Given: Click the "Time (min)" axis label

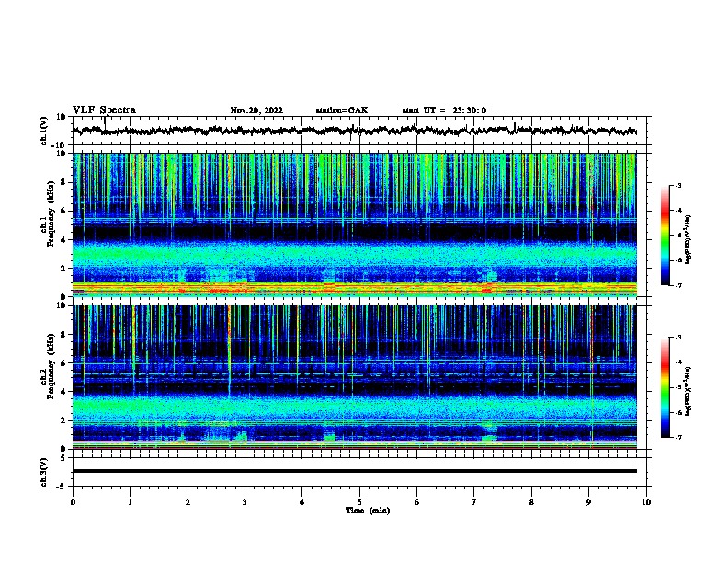Looking at the screenshot, I should [x=368, y=511].
